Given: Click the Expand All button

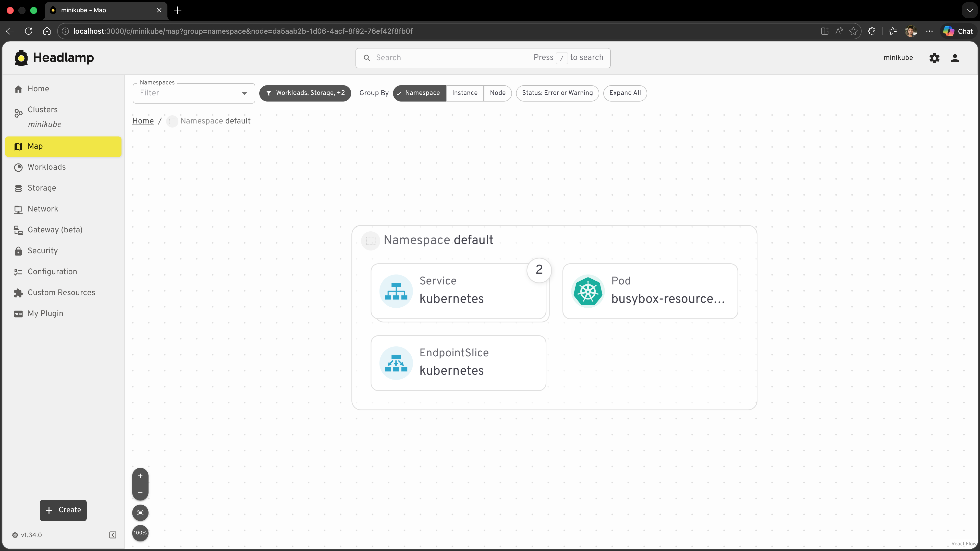Looking at the screenshot, I should 625,93.
